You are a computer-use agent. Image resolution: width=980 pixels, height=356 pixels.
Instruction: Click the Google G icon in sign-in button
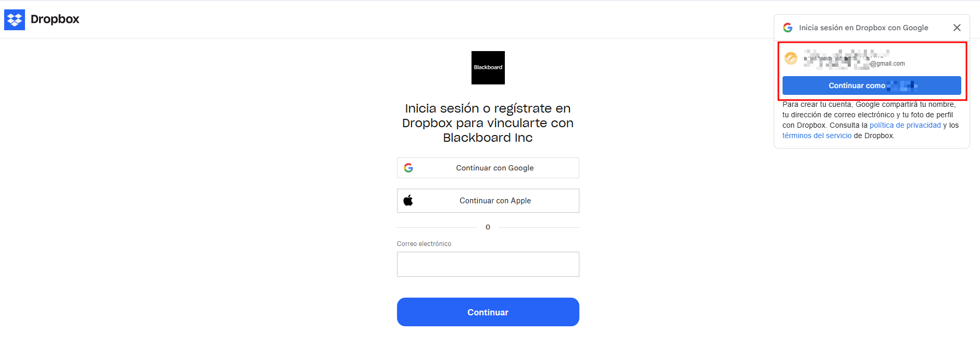(408, 168)
